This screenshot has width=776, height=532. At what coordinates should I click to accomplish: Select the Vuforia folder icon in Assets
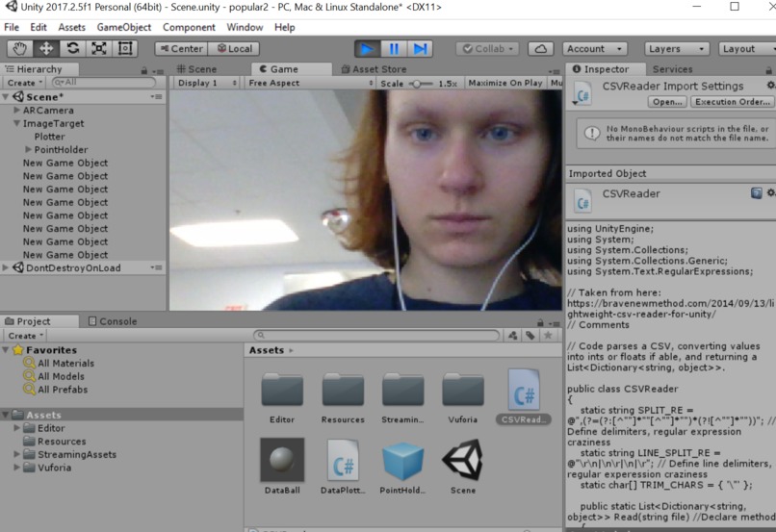[463, 390]
